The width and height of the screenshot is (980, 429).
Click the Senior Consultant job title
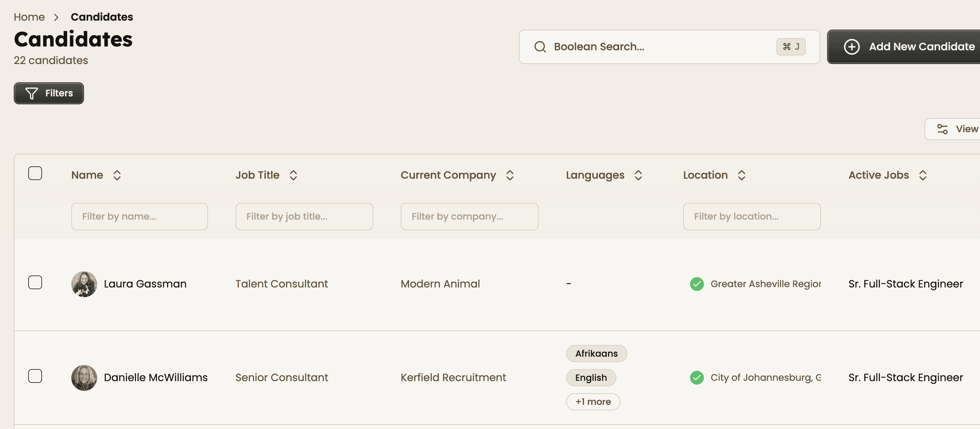click(x=282, y=377)
